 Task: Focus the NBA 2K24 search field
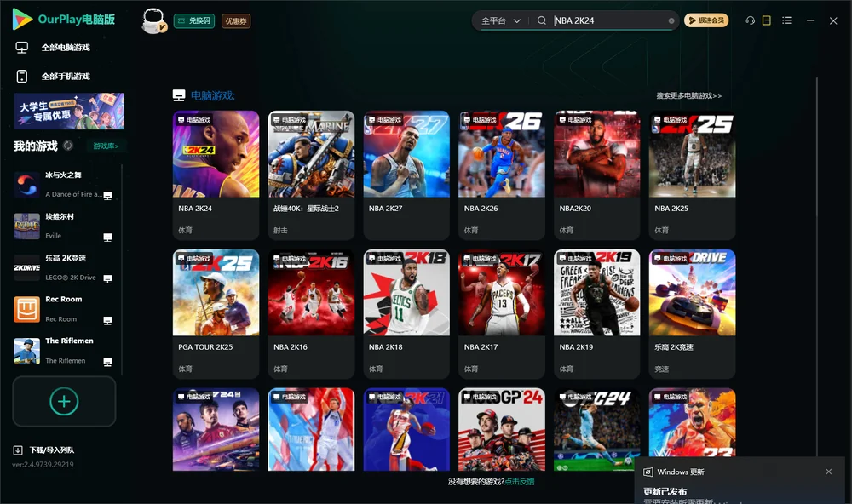pyautogui.click(x=608, y=20)
